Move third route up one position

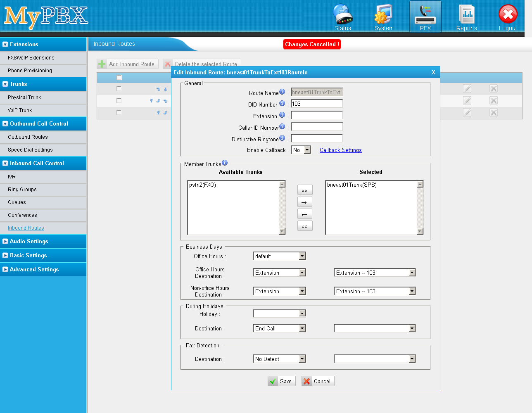(x=165, y=112)
